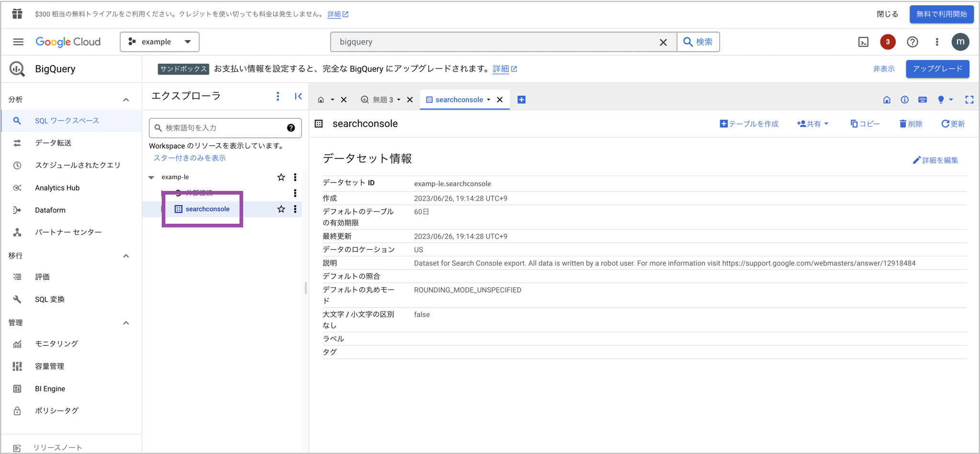Click 無料で利用開始 button
The height and width of the screenshot is (454, 980).
(941, 14)
